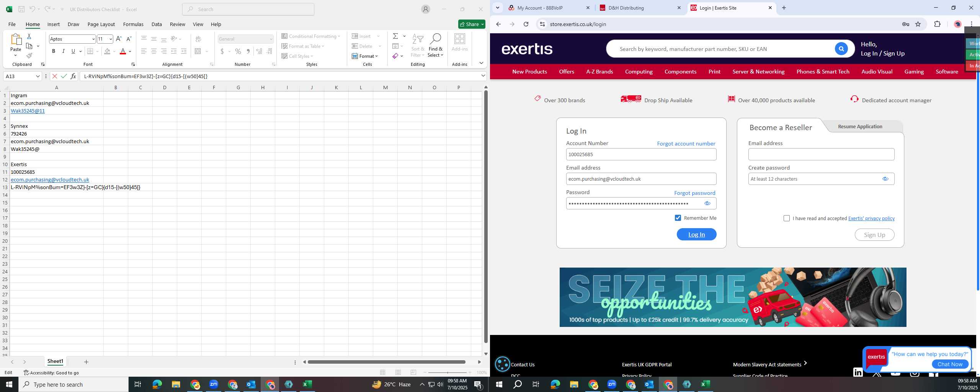The height and width of the screenshot is (392, 980).
Task: Click the Merge & Center icon
Action: (x=198, y=51)
